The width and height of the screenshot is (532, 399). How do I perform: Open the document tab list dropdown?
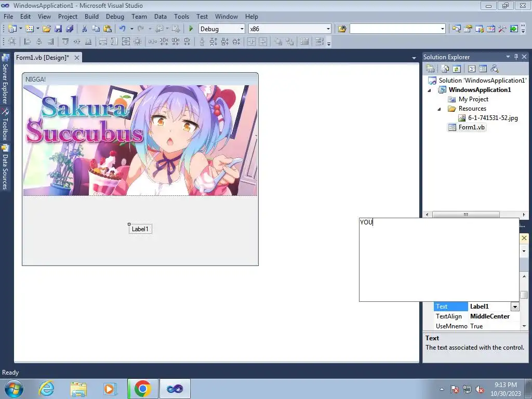coord(414,58)
